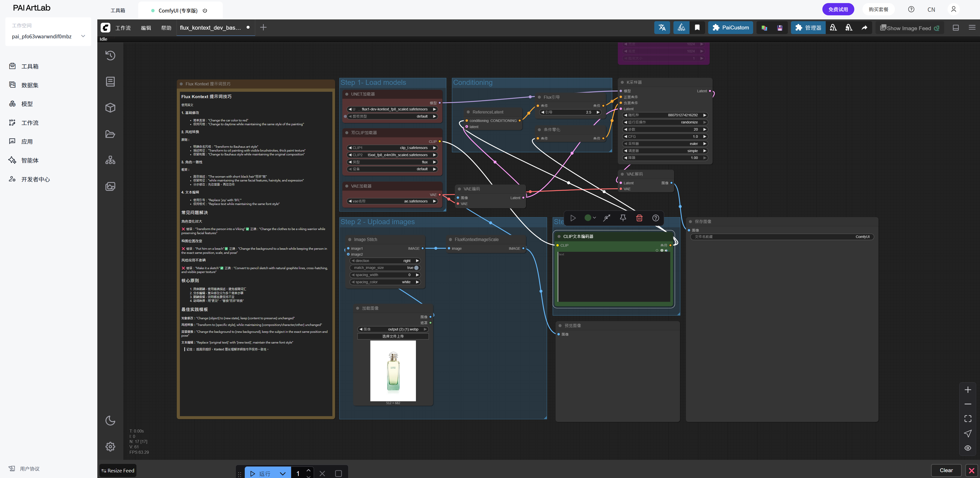The image size is (980, 478).
Task: Open the history queue sidebar icon
Action: (110, 55)
